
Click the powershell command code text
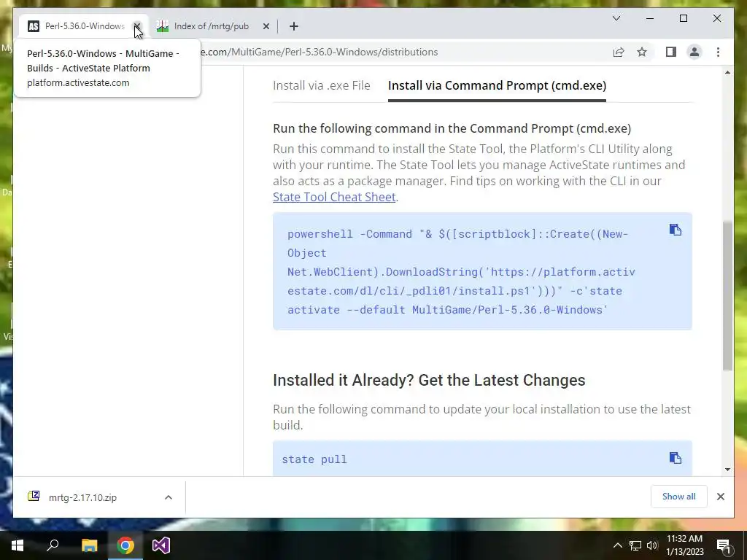tap(461, 272)
